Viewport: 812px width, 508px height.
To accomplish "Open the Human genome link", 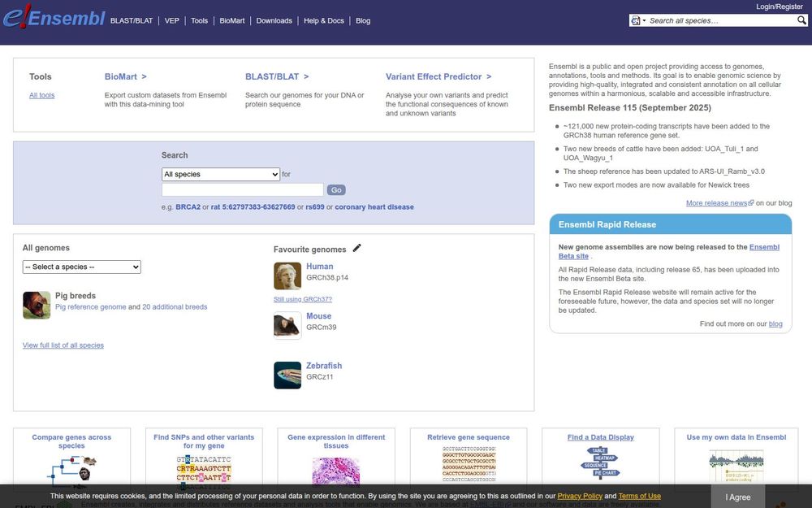I will pos(319,267).
